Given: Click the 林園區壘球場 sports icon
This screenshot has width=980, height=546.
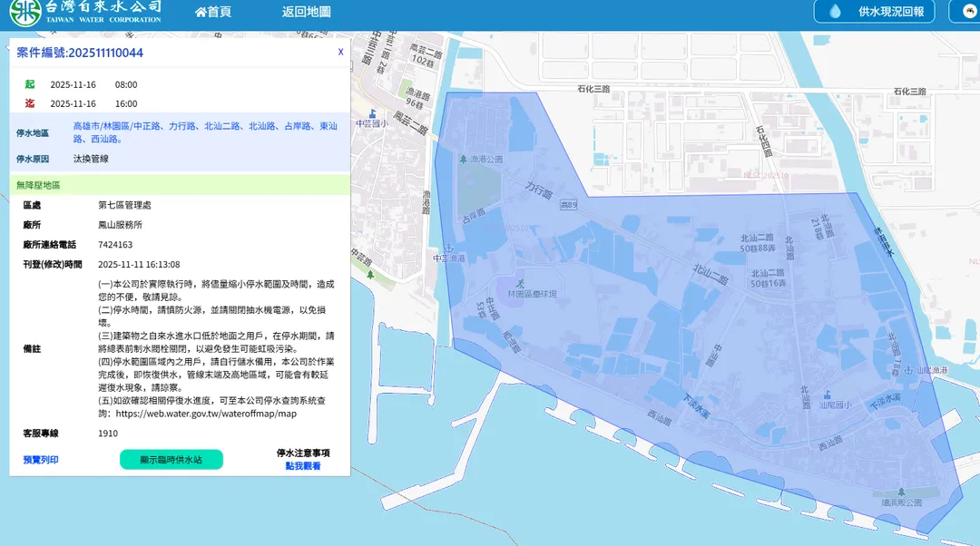Looking at the screenshot, I should [520, 284].
